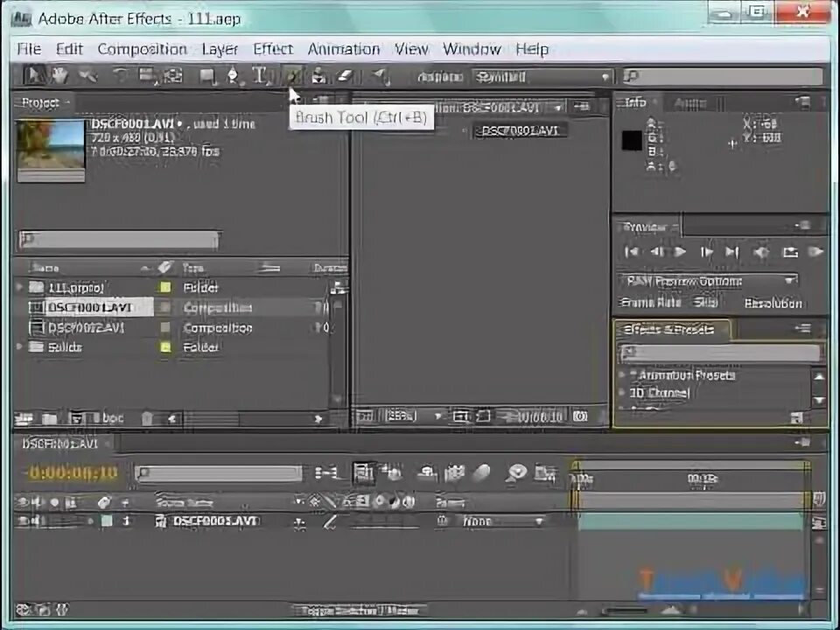Select the Unified Camera tool
Image resolution: width=840 pixels, height=630 pixels.
click(146, 75)
